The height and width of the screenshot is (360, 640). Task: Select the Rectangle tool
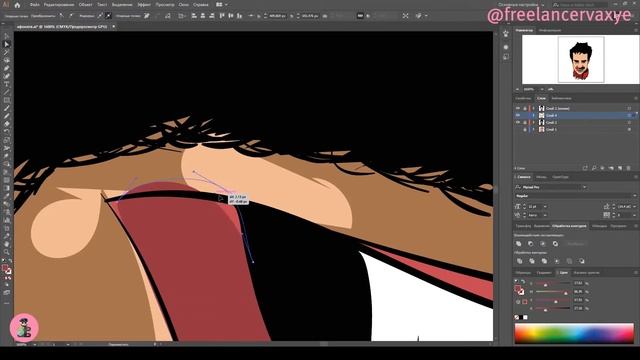(7, 100)
